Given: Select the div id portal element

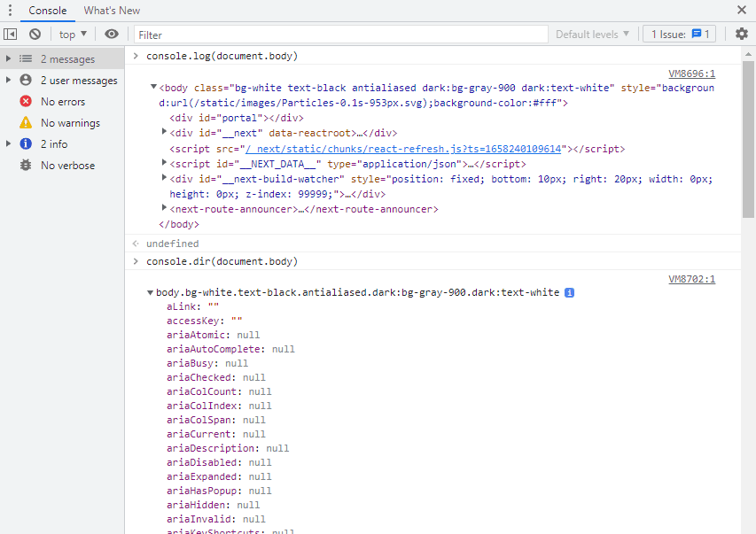Looking at the screenshot, I should pos(237,118).
